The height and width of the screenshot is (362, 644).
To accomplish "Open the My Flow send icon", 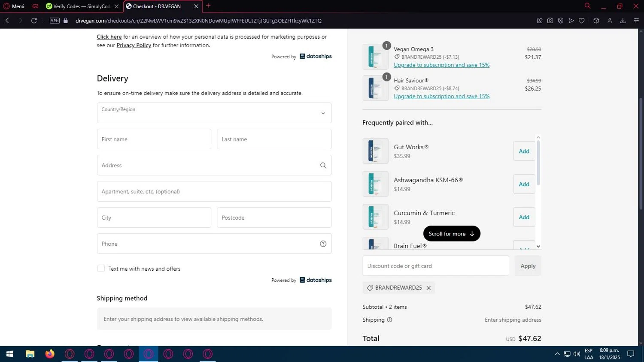I will click(571, 21).
